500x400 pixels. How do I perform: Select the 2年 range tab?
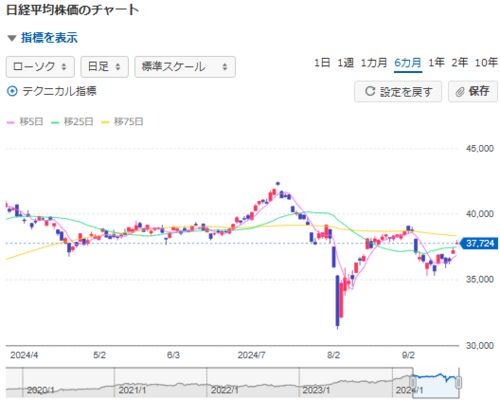coord(460,63)
